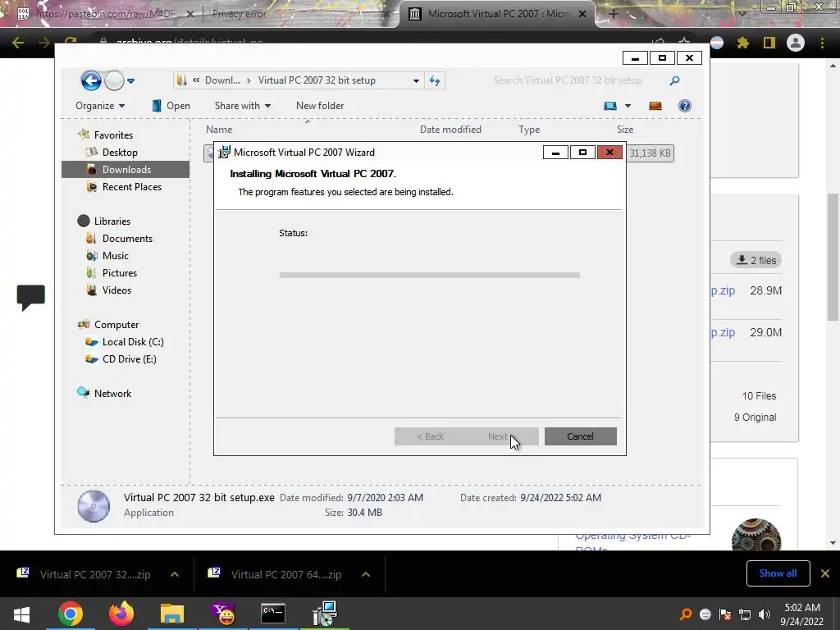Image resolution: width=840 pixels, height=630 pixels.
Task: Launch Firefox from the taskbar
Action: click(121, 614)
